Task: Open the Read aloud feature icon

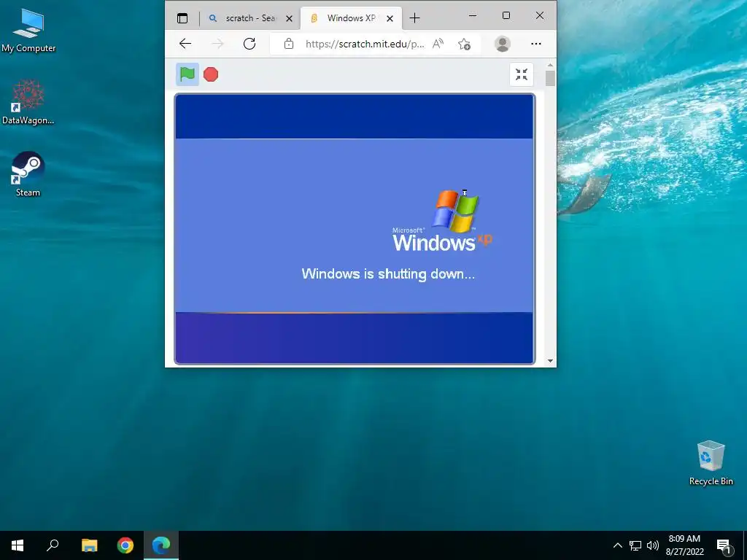Action: (438, 44)
